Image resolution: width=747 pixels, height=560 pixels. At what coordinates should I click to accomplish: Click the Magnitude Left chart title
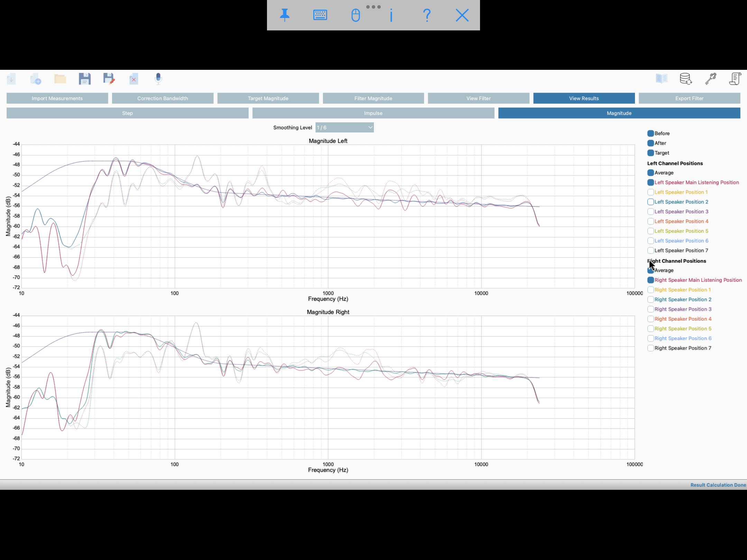[328, 141]
